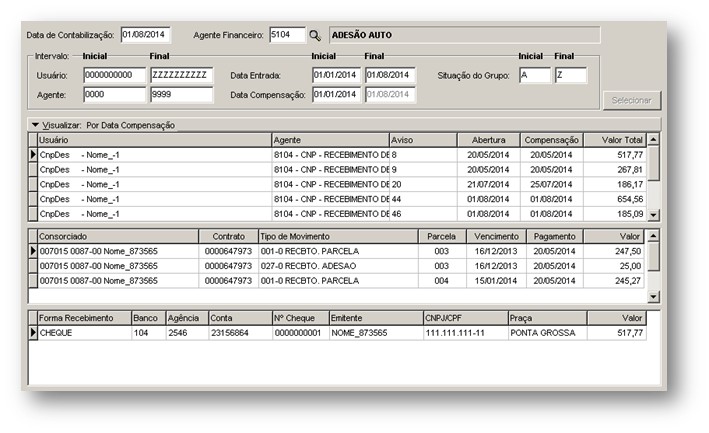Click Situação do Grupo final field Z
This screenshot has width=709, height=433.
[x=571, y=75]
